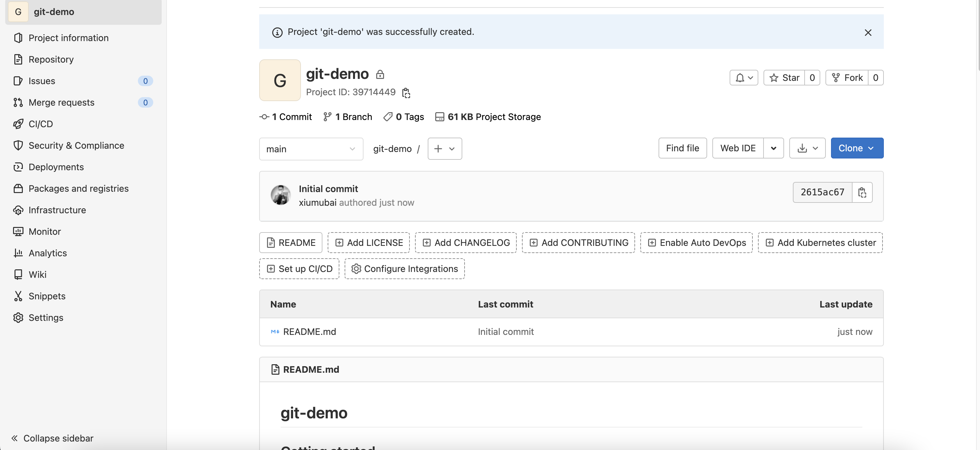Open README.md in the file list
This screenshot has height=450, width=980.
point(309,332)
